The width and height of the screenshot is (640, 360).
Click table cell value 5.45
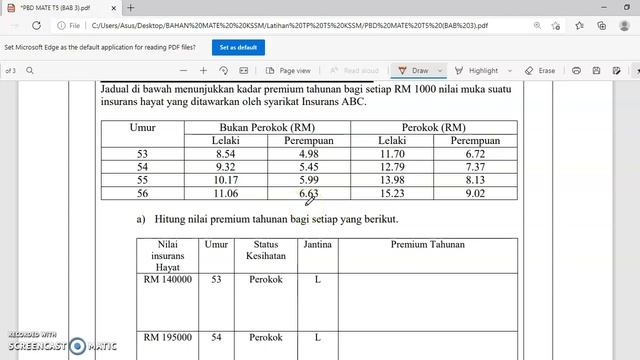point(309,167)
